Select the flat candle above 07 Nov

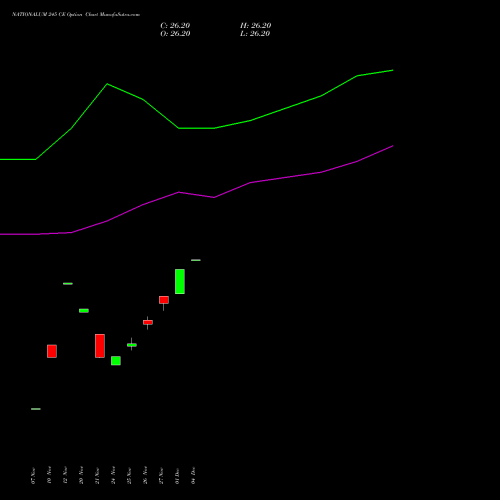(x=36, y=409)
